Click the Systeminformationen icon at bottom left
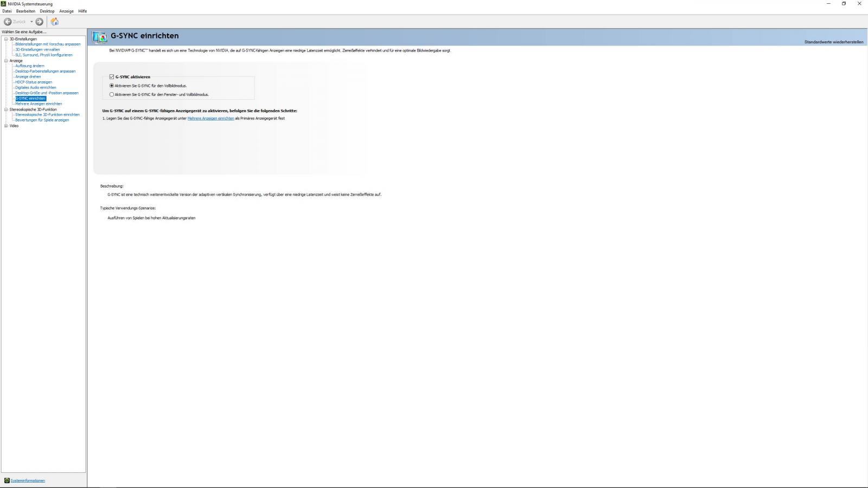This screenshot has width=868, height=488. coord(7,480)
